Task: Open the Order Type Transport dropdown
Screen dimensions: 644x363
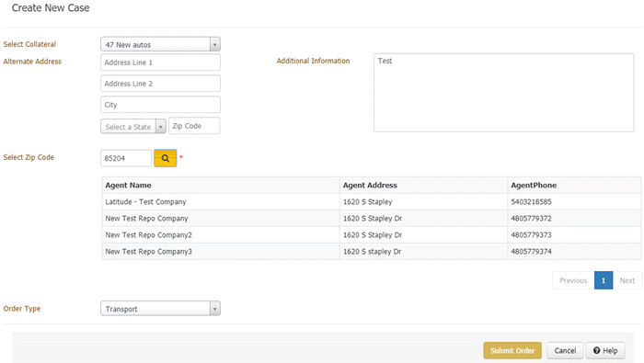Action: click(x=160, y=309)
